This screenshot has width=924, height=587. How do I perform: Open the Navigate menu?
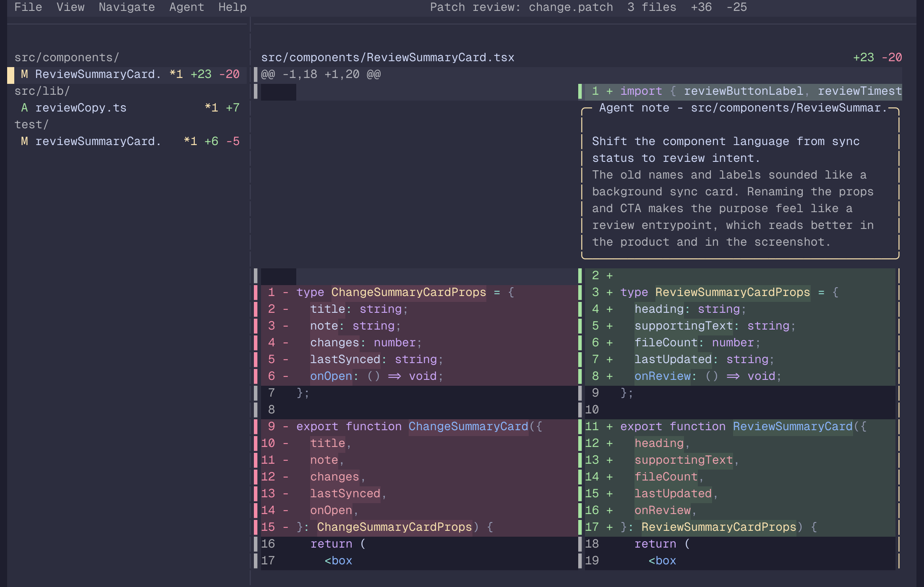tap(127, 7)
